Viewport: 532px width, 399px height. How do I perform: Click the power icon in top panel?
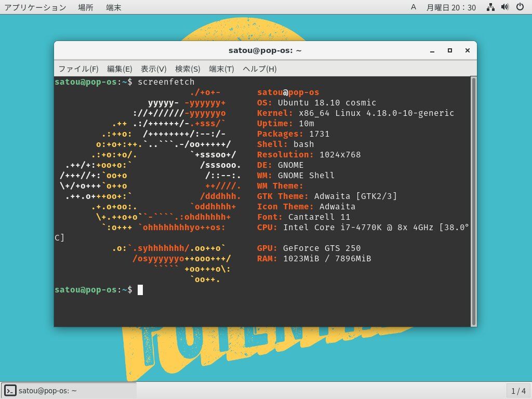click(x=520, y=7)
